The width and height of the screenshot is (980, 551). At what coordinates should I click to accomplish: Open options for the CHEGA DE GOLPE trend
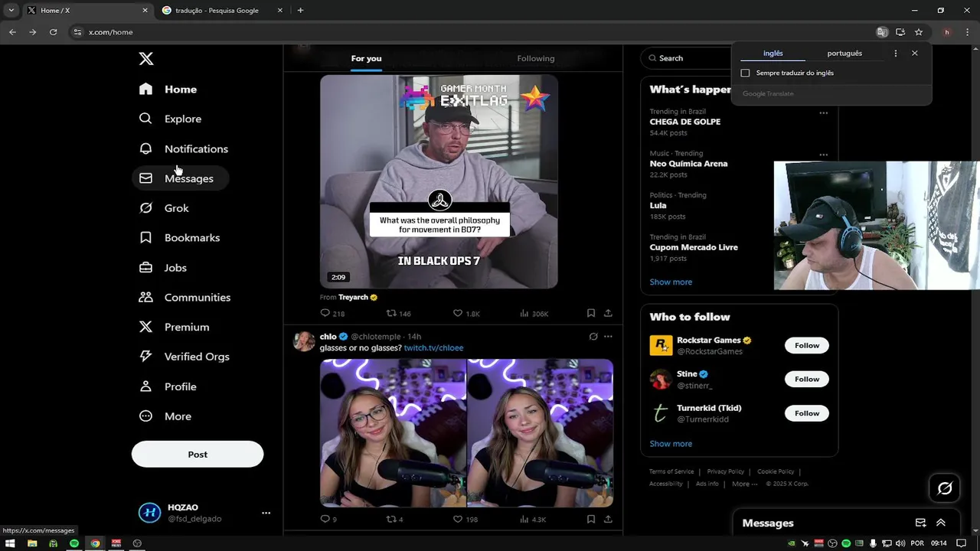pyautogui.click(x=823, y=112)
